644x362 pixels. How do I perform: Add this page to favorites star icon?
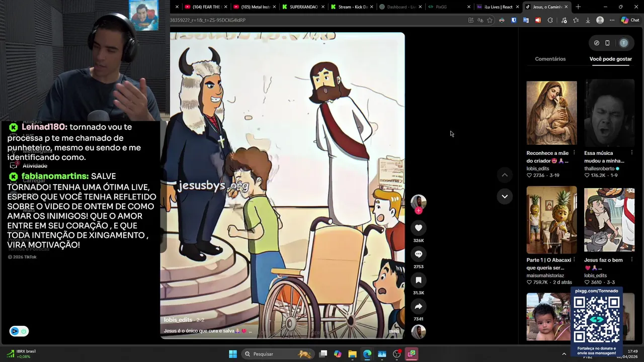[x=490, y=20]
